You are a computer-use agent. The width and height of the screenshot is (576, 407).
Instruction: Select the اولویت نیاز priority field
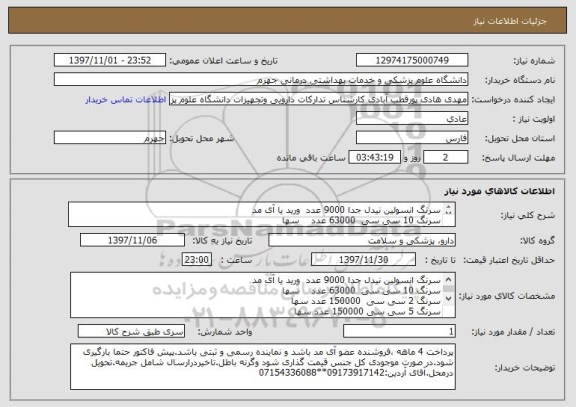(x=412, y=119)
